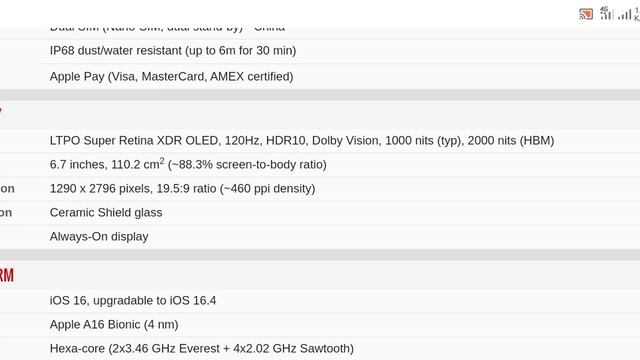Click the Ceramic Shield glass entry

pos(106,213)
